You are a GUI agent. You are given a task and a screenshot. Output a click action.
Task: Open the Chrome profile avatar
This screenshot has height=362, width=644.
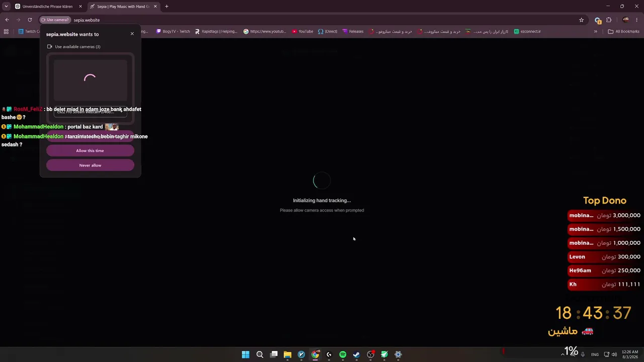(626, 20)
